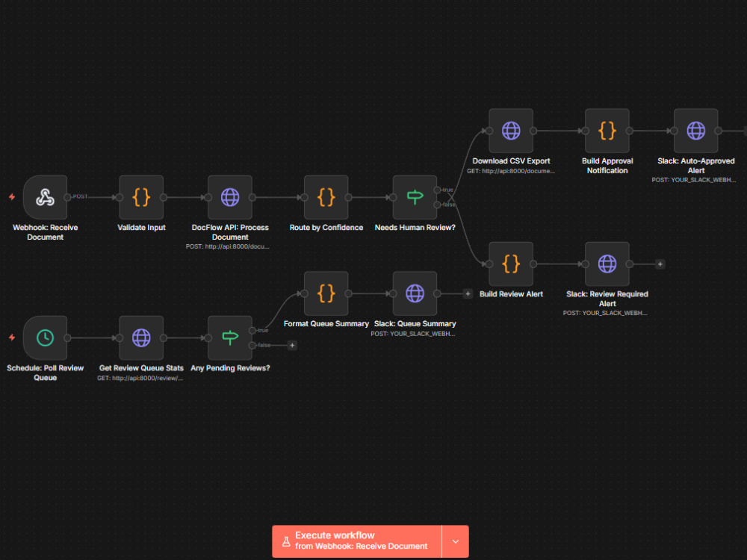Screen dimensions: 747x560
Task: Click true output of Needs Human Review?
Action: click(x=437, y=190)
